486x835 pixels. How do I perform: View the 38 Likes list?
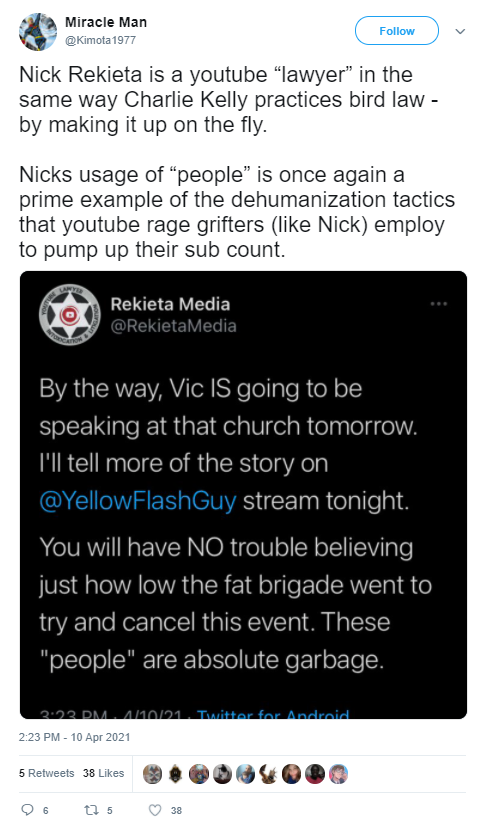[103, 773]
